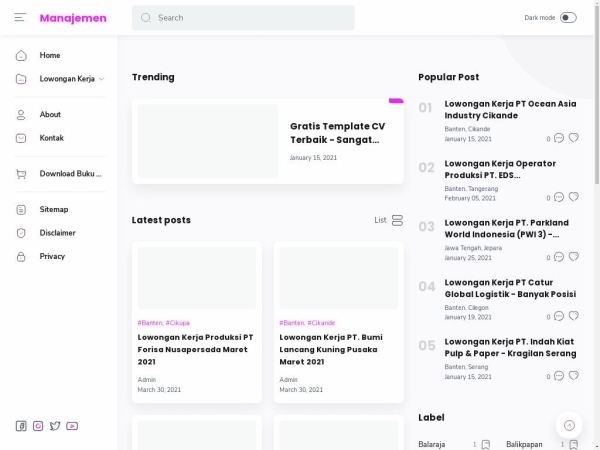Open thumbnail of Bumi Lancang Kuning post
Image resolution: width=600 pixels, height=450 pixels.
(338, 278)
